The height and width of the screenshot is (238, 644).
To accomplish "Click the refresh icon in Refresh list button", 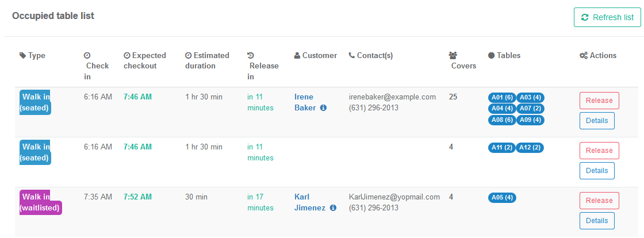I will click(585, 17).
